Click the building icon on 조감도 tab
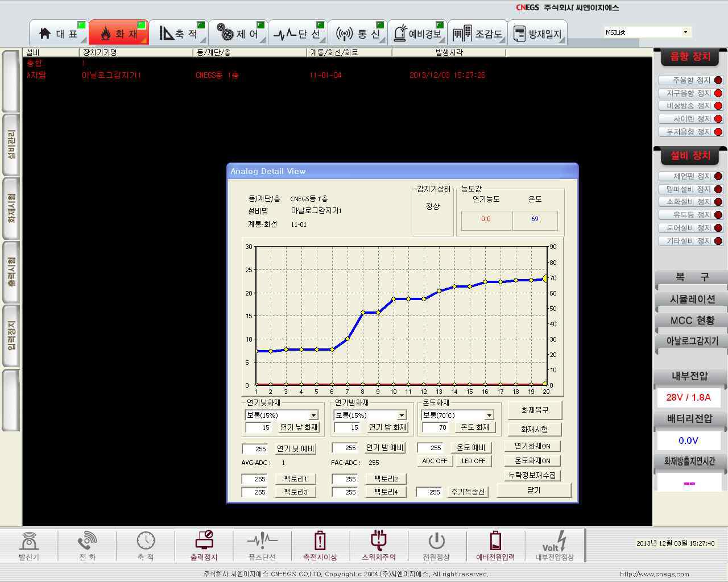The image size is (728, 582). 462,34
